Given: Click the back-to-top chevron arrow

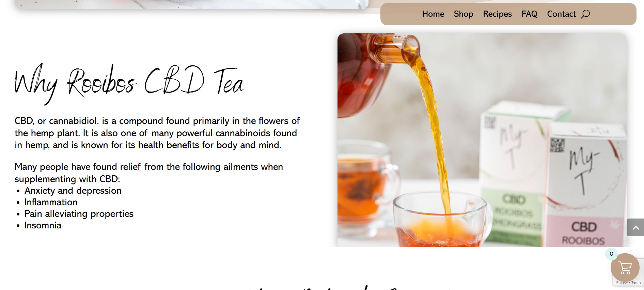Looking at the screenshot, I should (635, 227).
